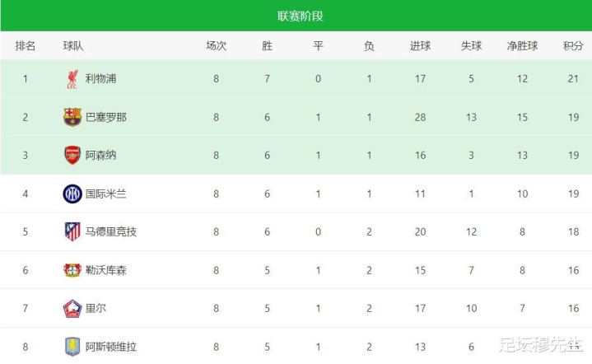This screenshot has width=592, height=364.
Task: Click the 进球 column header
Action: click(x=420, y=46)
